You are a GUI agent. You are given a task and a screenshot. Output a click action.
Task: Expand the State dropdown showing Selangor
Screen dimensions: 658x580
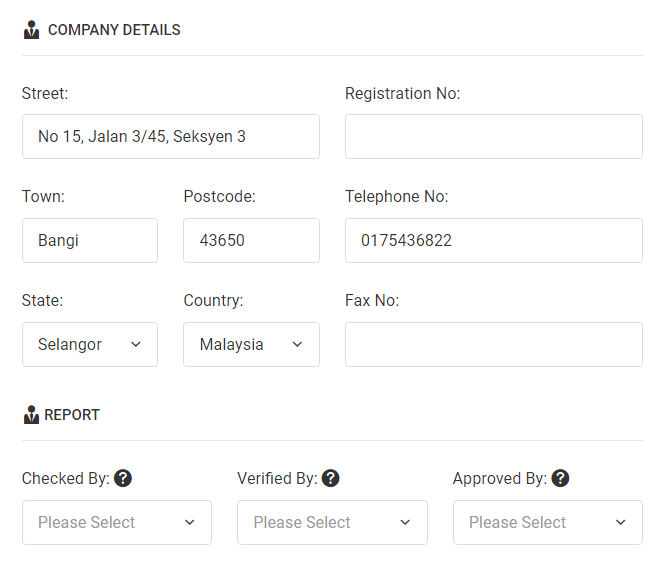90,345
